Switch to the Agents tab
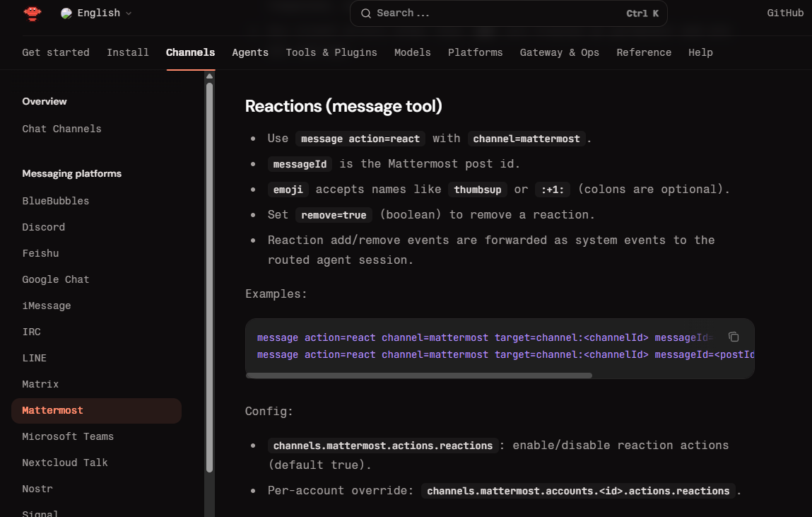The image size is (812, 517). pos(250,52)
